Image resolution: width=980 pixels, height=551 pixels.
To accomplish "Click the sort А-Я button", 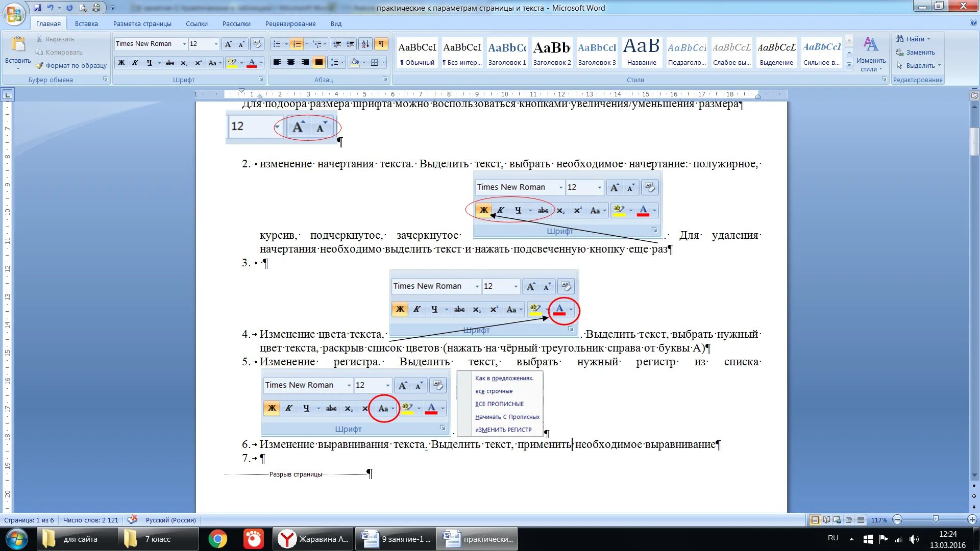I will click(365, 44).
